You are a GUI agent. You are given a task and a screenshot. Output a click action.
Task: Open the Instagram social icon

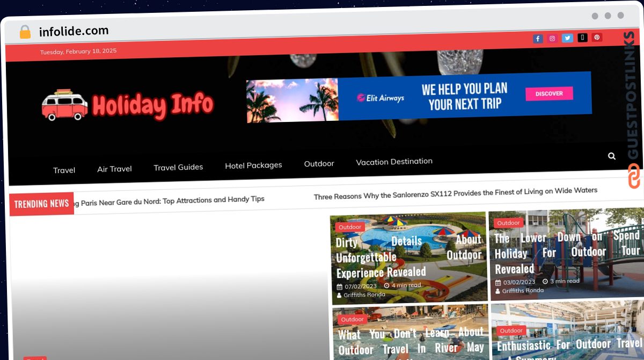tap(552, 39)
